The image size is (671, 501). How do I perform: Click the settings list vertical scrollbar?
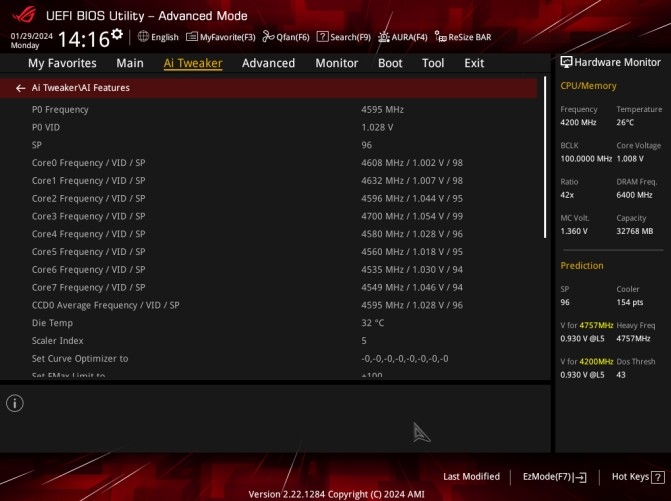(x=545, y=157)
